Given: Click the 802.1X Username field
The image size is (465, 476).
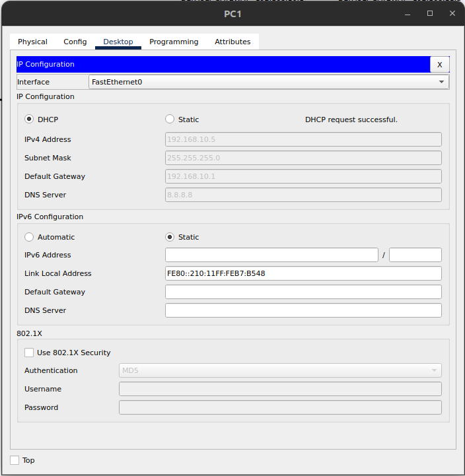Looking at the screenshot, I should point(280,389).
